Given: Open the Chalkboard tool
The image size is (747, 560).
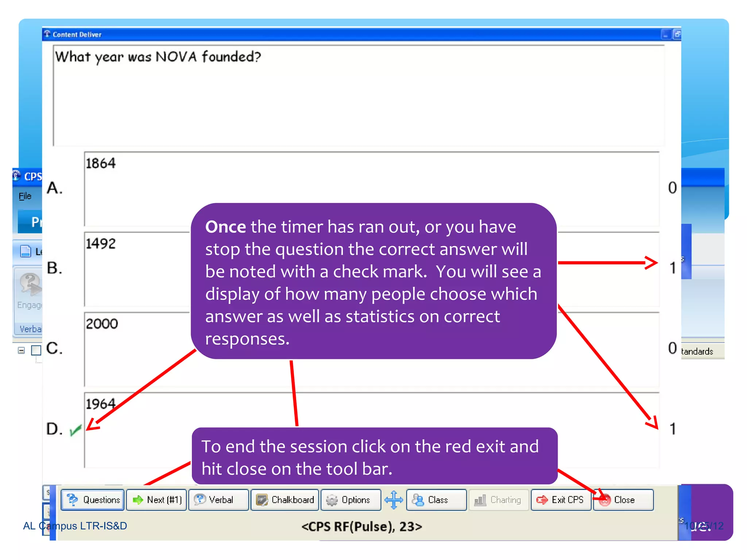Looking at the screenshot, I should [x=285, y=499].
